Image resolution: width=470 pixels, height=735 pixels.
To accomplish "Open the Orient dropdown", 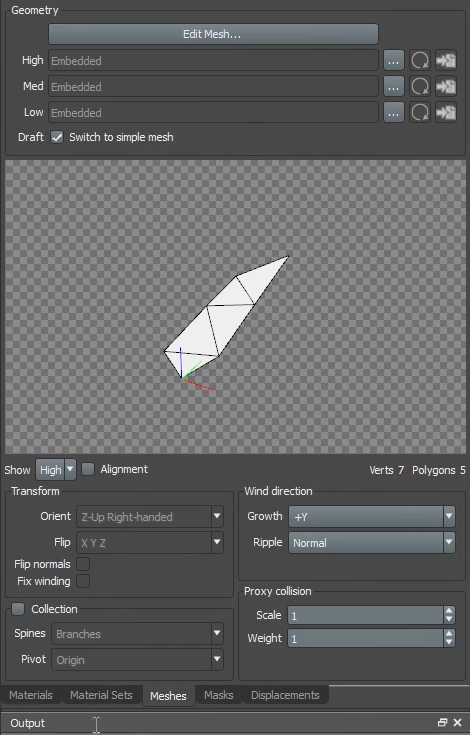I will (x=150, y=517).
